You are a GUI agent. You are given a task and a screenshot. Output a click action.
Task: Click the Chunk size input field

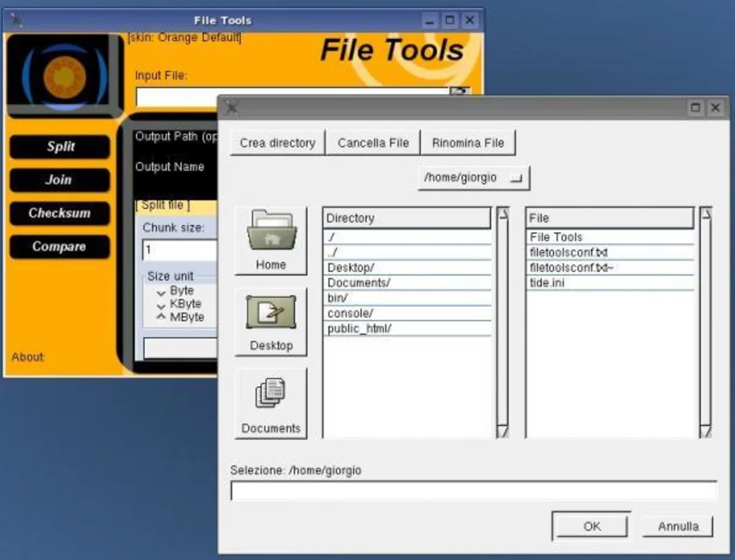180,250
